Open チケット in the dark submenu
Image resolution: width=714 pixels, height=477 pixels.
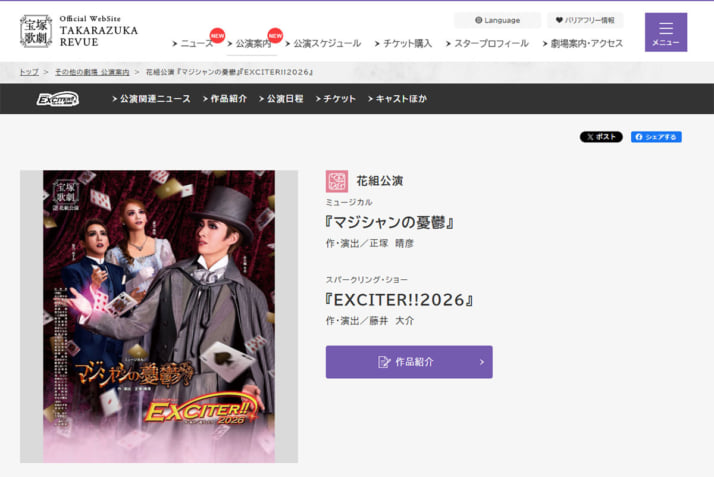point(336,99)
